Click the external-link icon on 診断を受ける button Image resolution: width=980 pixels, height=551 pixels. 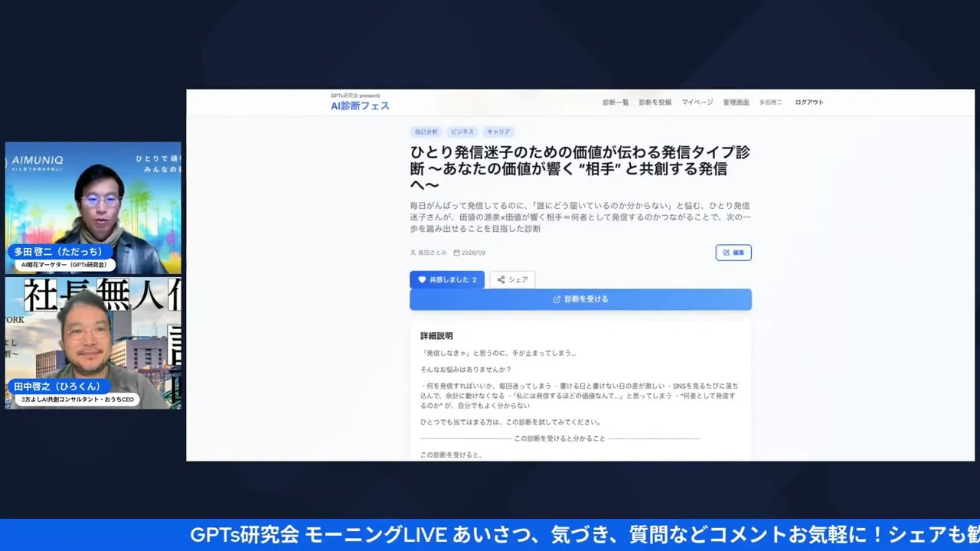557,298
